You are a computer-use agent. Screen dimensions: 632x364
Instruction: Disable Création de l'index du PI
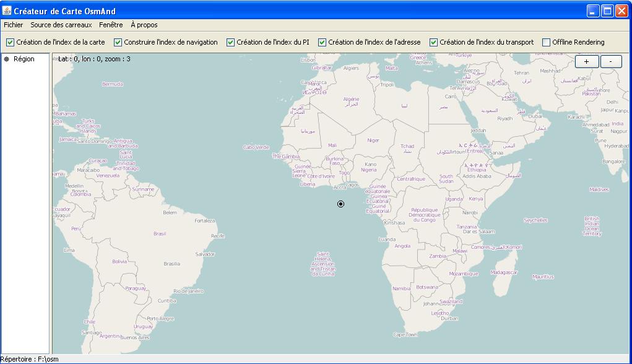[230, 42]
